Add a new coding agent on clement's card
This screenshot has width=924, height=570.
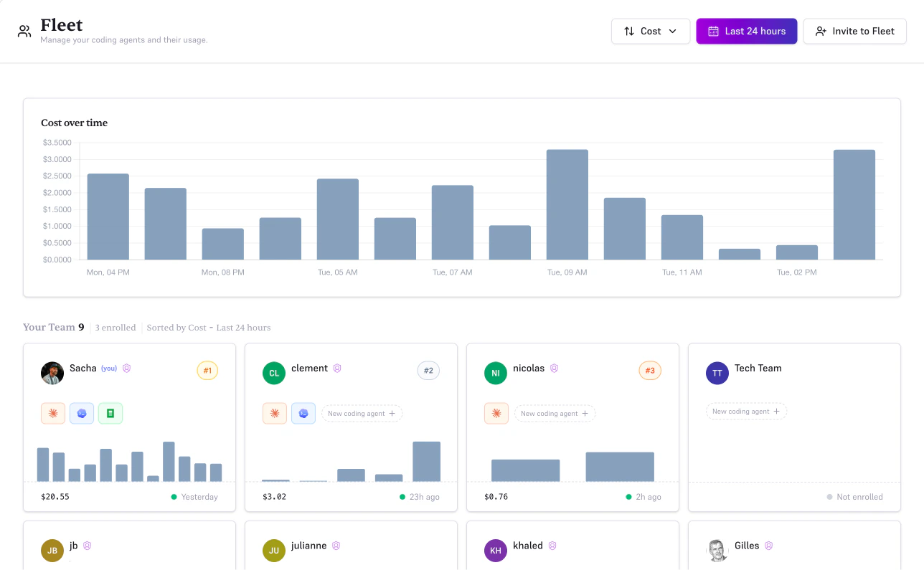362,413
